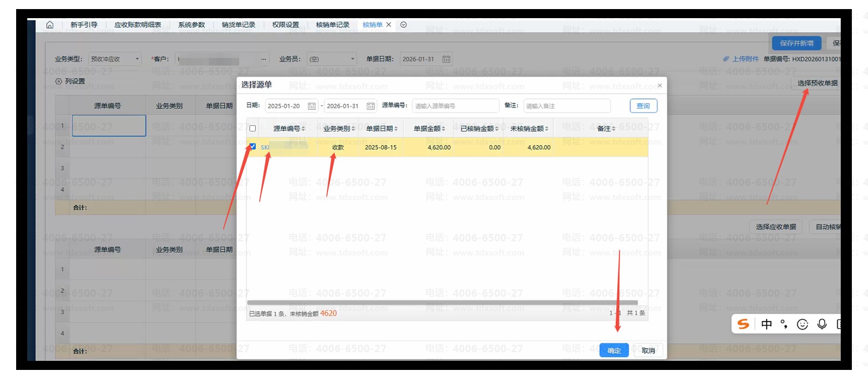Click the 源单编号 search input field
This screenshot has height=379, width=868.
[x=455, y=106]
